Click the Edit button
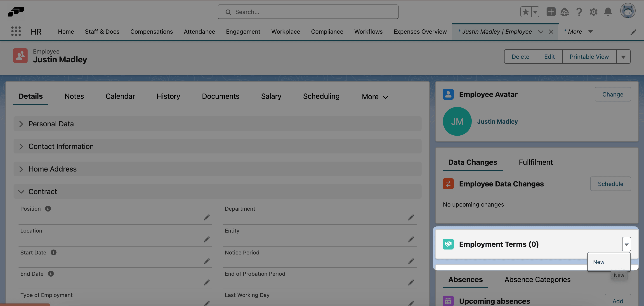 (x=549, y=56)
